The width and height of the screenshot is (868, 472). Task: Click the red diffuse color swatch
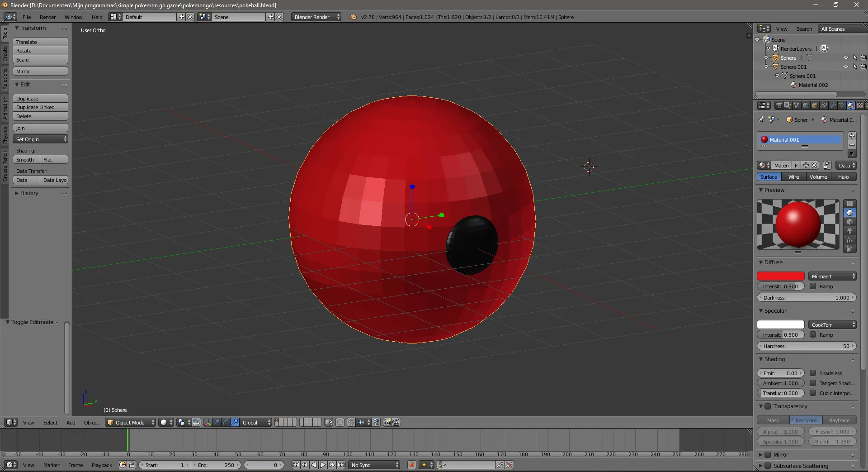coord(780,276)
